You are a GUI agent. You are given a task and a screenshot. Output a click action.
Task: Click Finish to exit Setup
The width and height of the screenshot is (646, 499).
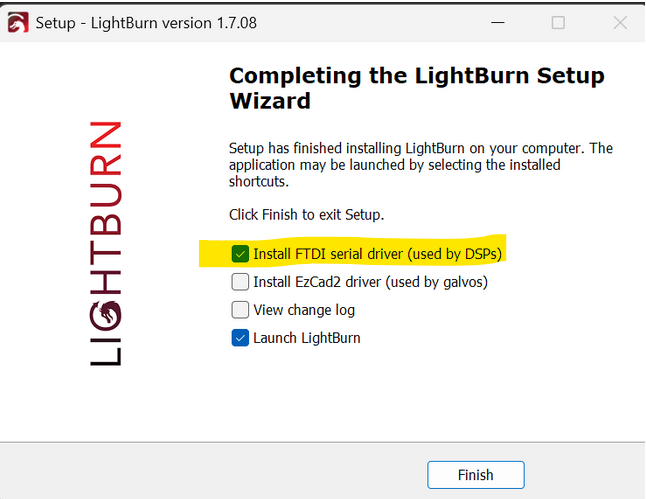tap(476, 475)
